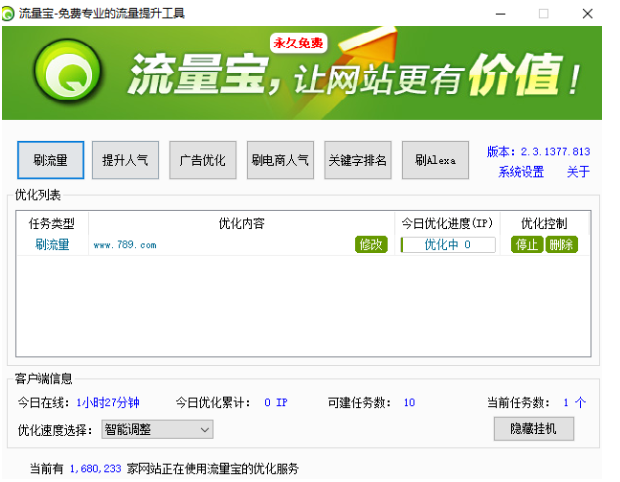Click the 可建任务数 value 10

(409, 403)
